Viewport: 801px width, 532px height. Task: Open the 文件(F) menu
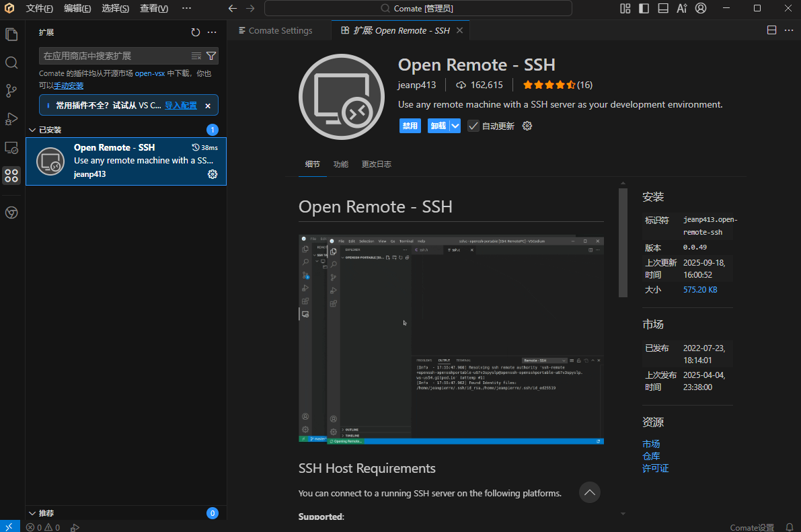pyautogui.click(x=40, y=9)
